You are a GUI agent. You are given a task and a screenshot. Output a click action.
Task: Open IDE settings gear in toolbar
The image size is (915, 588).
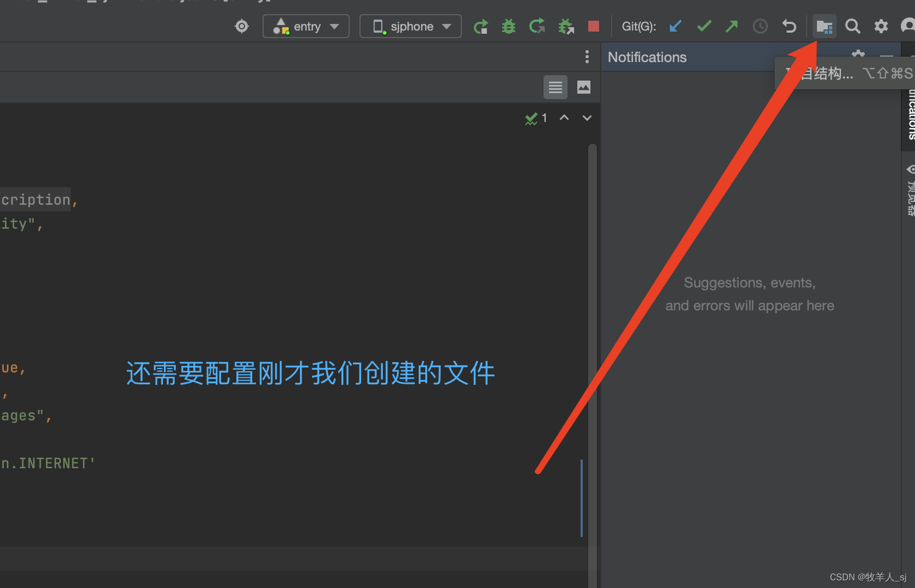[x=881, y=26]
